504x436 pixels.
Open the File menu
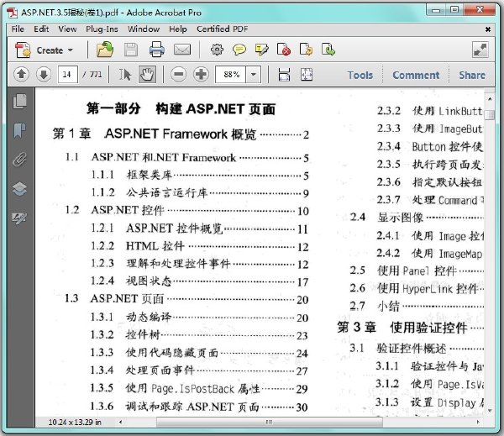tap(18, 29)
